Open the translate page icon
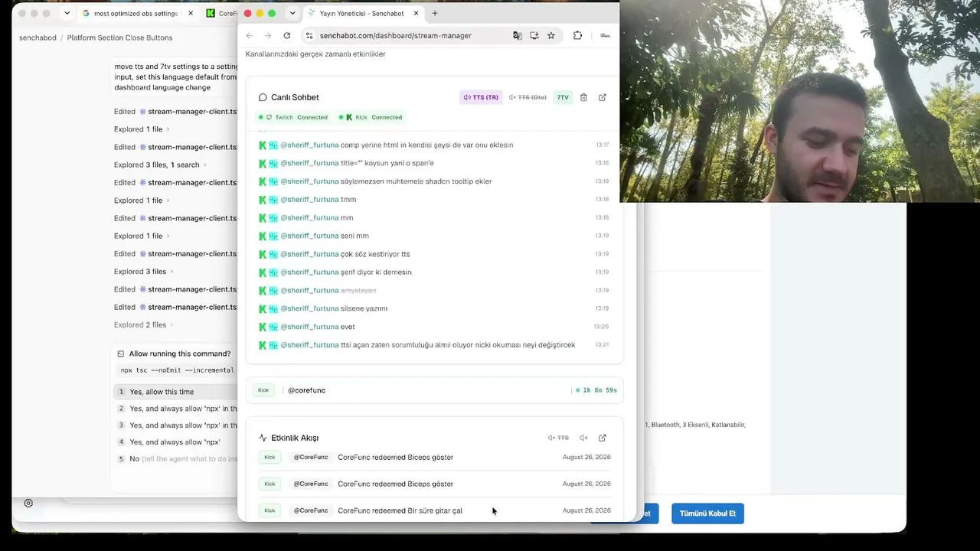 coord(518,35)
